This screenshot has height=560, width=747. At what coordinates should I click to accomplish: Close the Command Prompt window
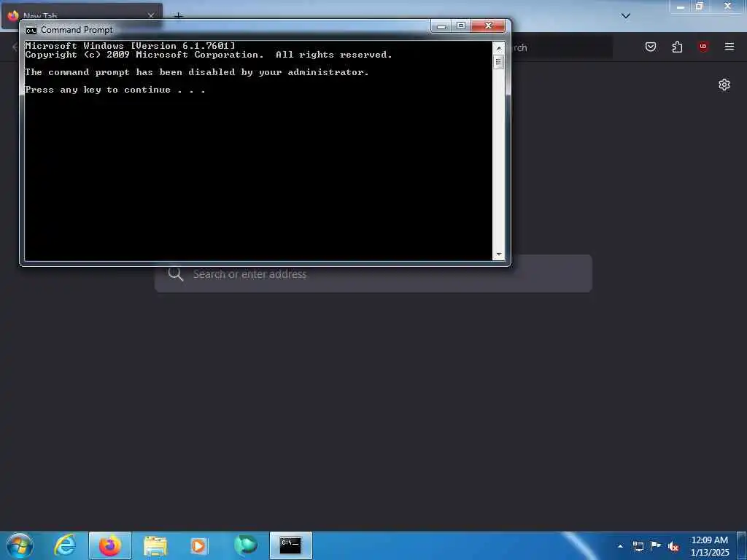488,26
